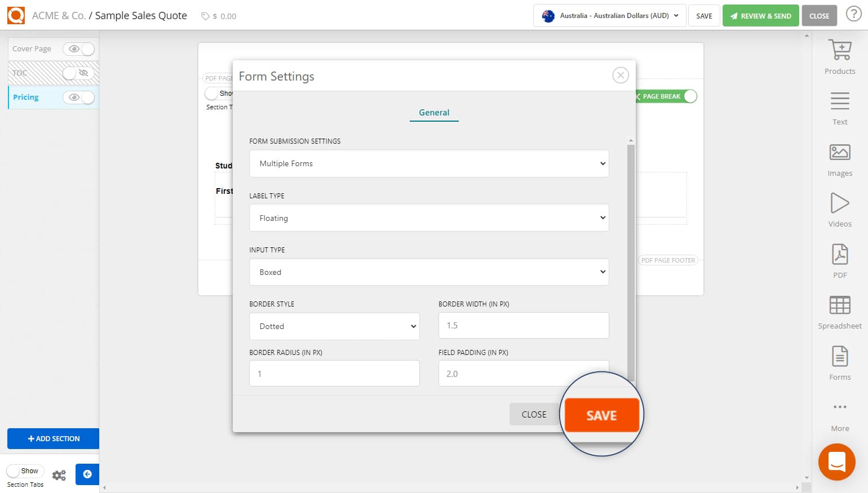Viewport: 868px width, 493px height.
Task: Show the hidden TOC section
Action: point(78,73)
